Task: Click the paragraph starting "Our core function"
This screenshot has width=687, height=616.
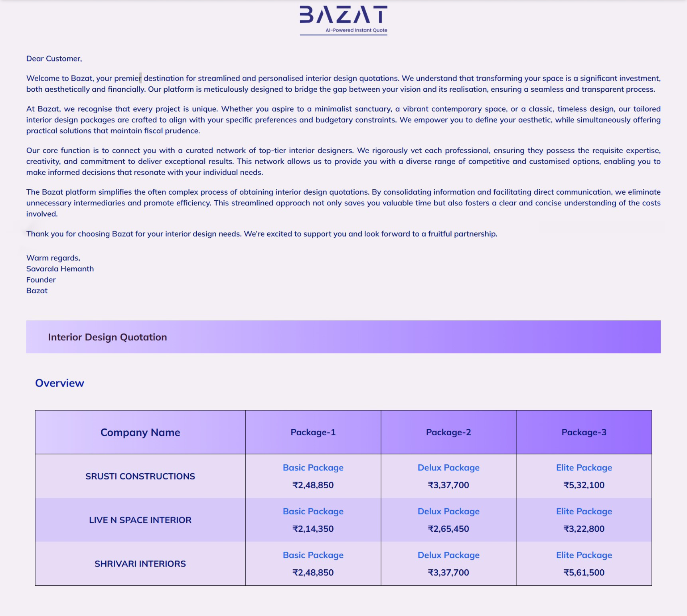Action: tap(343, 161)
